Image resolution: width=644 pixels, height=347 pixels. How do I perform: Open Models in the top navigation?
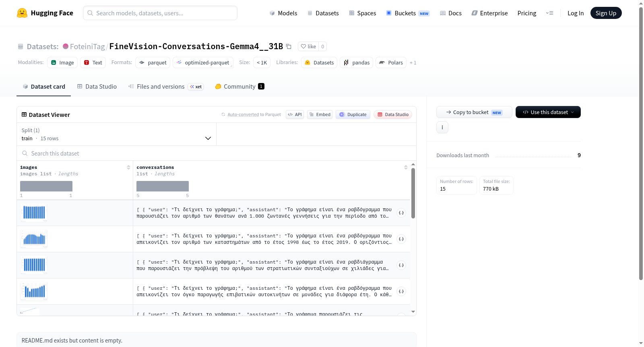coord(283,13)
